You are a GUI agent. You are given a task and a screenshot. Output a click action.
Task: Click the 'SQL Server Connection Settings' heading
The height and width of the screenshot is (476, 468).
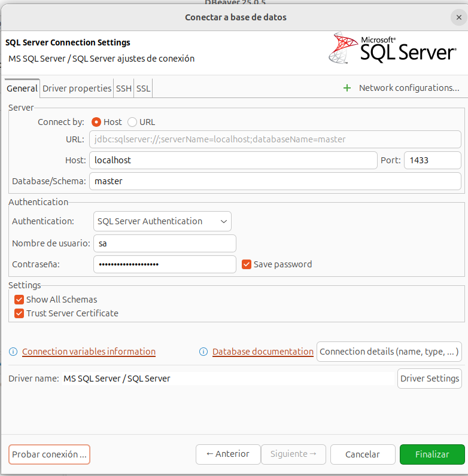(x=68, y=42)
